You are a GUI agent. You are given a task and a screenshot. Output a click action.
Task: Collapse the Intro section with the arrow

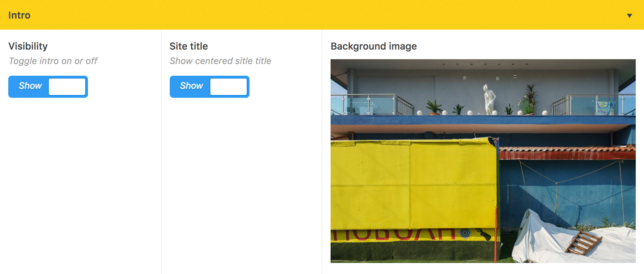point(629,15)
